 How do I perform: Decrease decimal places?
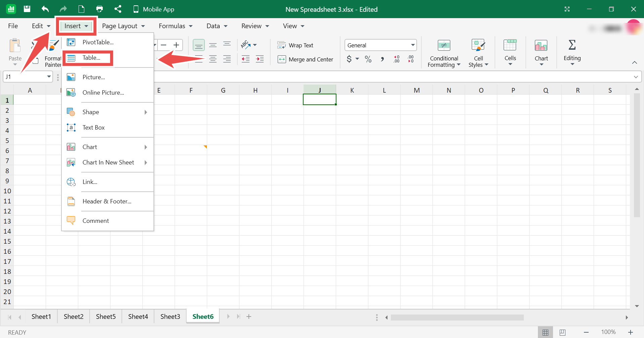411,59
